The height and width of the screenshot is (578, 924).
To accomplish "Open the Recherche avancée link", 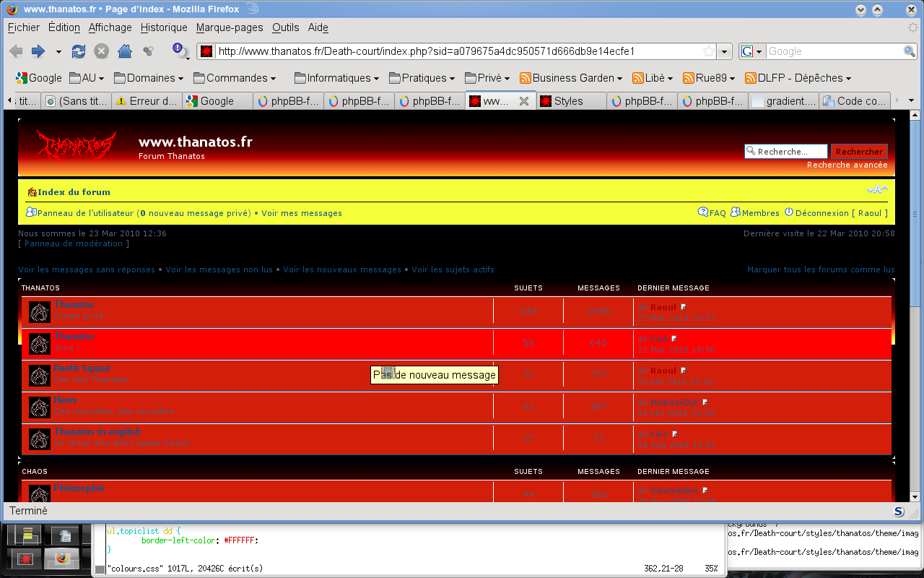I will click(x=847, y=165).
